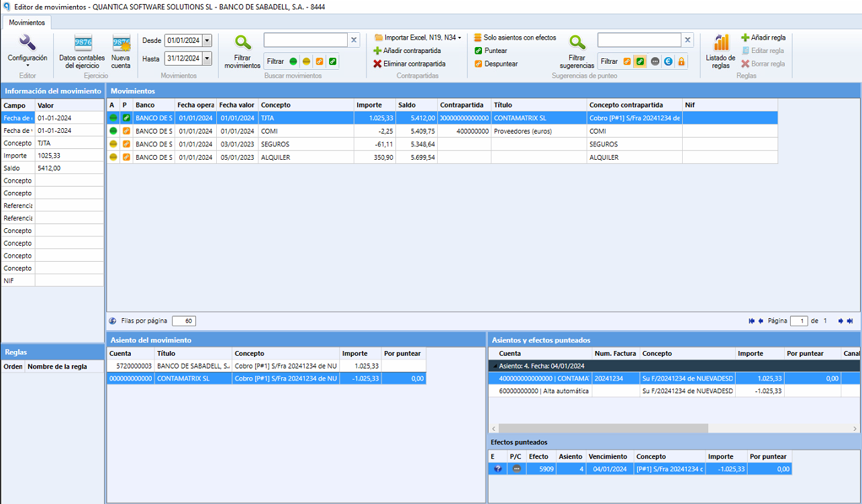Click the refresh icon beside Filas por página
The width and height of the screenshot is (862, 504).
113,321
